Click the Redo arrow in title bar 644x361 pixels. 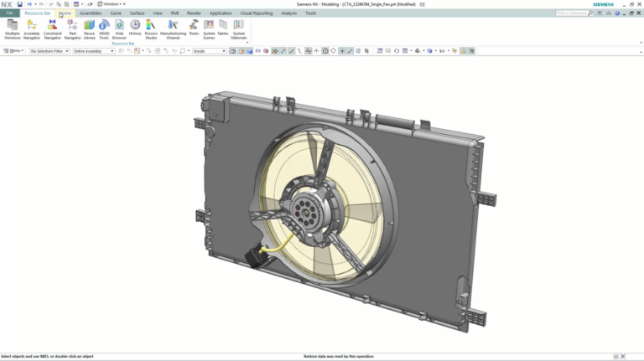41,4
